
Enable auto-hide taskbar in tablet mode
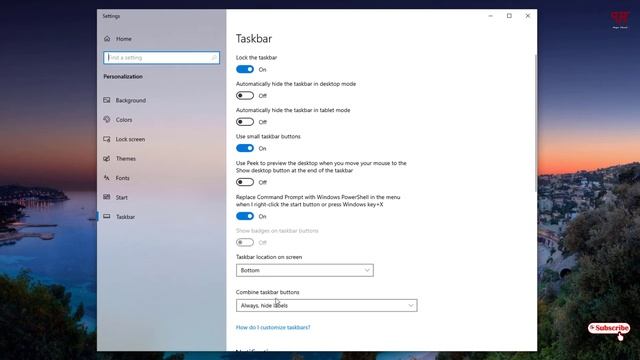point(245,122)
